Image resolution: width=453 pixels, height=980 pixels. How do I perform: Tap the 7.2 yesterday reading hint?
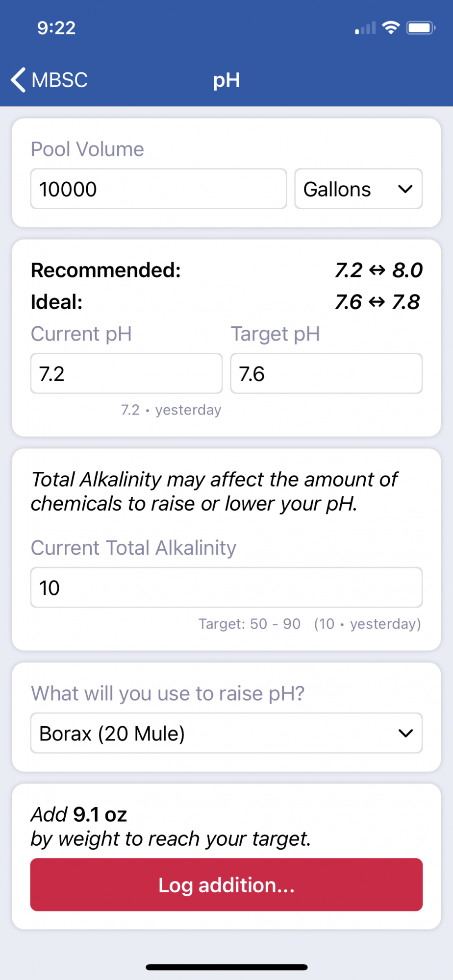click(171, 410)
